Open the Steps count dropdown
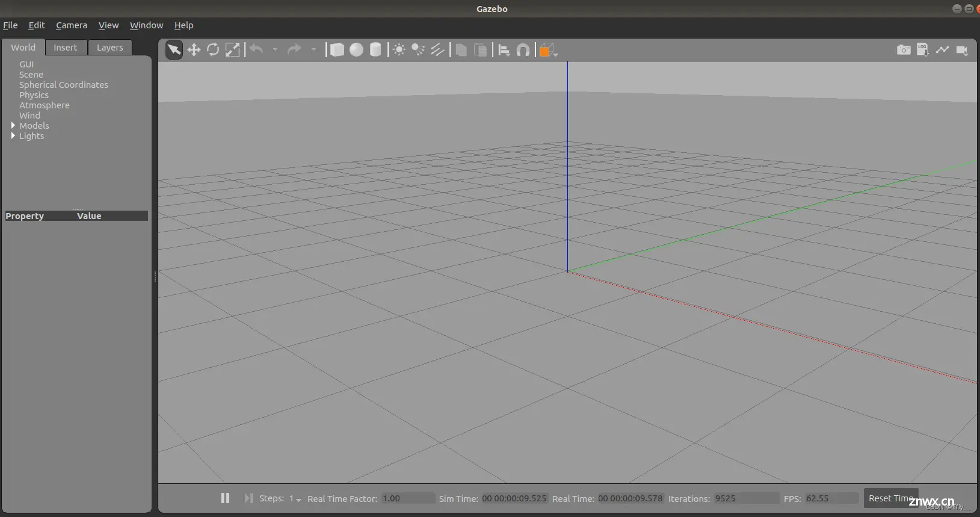Image resolution: width=980 pixels, height=517 pixels. coord(295,498)
